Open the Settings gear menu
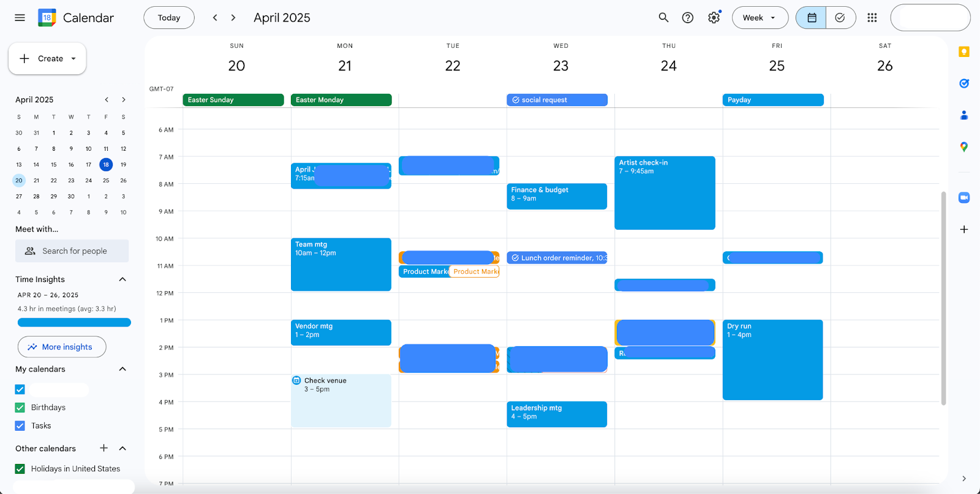Screen dimensions: 980x494 714,18
